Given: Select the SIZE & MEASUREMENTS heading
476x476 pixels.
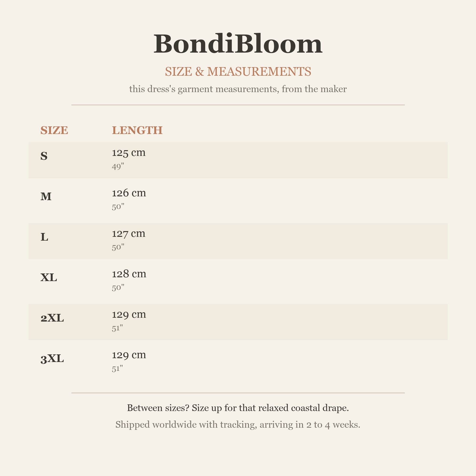Looking at the screenshot, I should click(x=238, y=71).
